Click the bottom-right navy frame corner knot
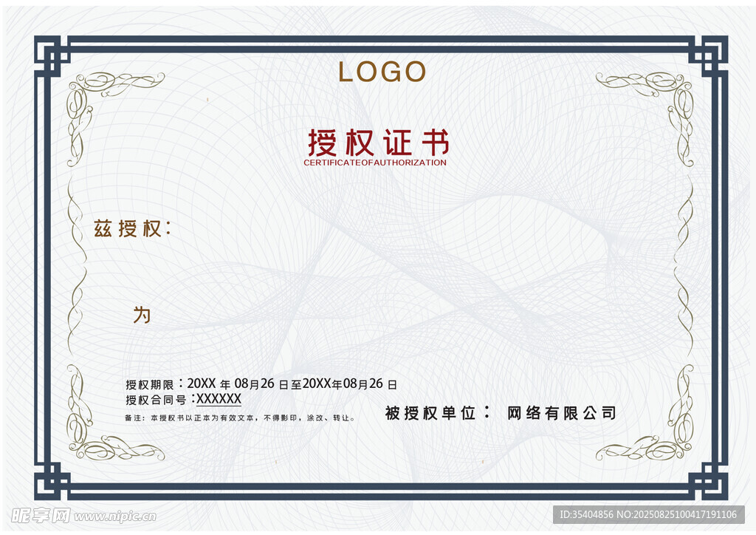Viewport: 756px width, 535px height. tap(709, 482)
